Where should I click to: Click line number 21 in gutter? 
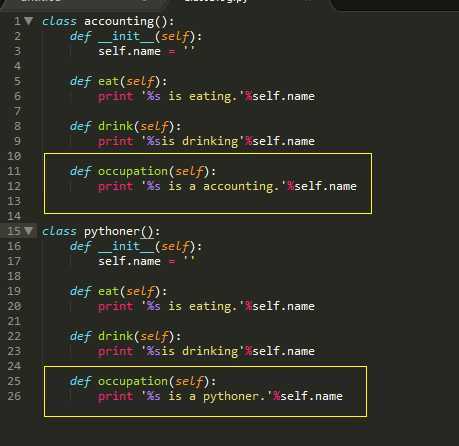[x=14, y=321]
